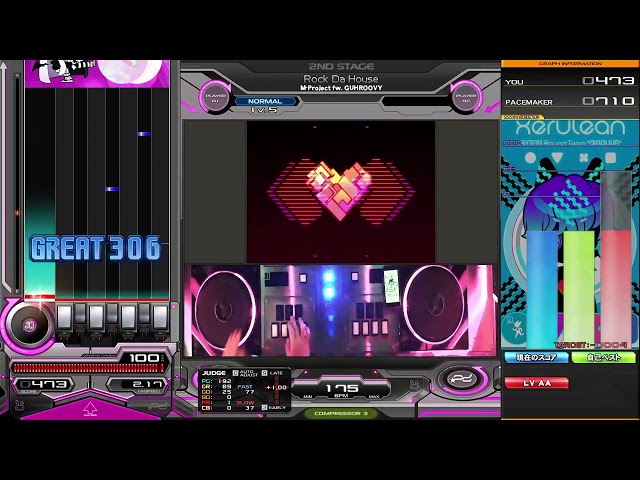Click the 2ND STAGE label

pyautogui.click(x=341, y=66)
